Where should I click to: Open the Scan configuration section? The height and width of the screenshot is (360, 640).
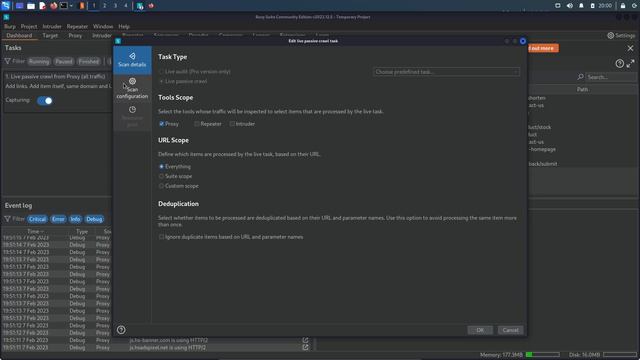coord(132,89)
